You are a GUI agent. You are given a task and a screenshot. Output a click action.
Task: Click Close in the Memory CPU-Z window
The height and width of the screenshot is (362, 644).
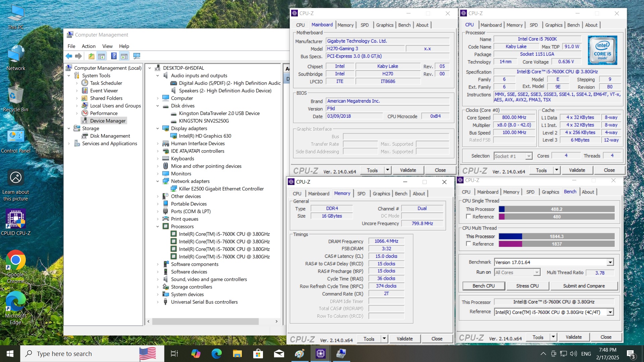coord(437,339)
